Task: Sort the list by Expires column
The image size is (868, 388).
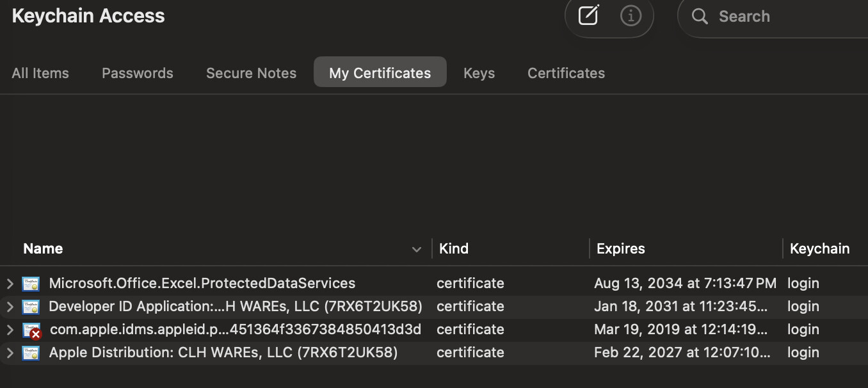Action: click(620, 248)
